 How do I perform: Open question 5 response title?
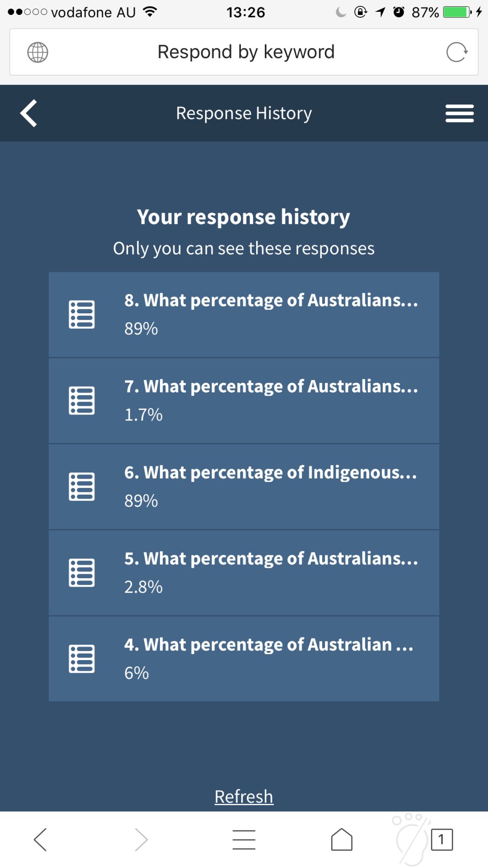(x=271, y=559)
